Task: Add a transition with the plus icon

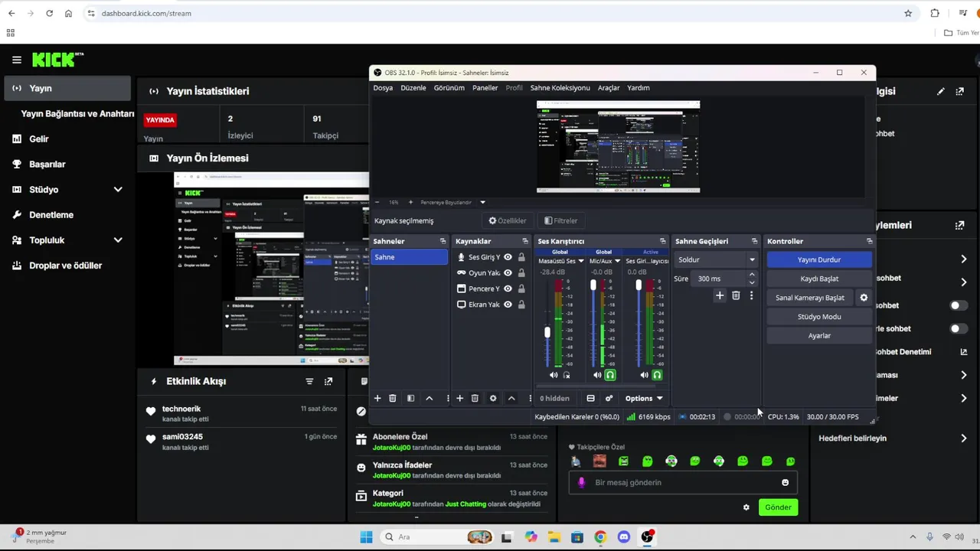Action: [x=719, y=295]
